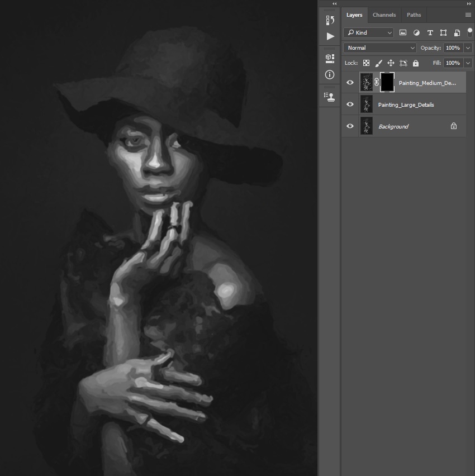Select the Background layer thumbnail
This screenshot has height=476, width=475.
click(366, 126)
